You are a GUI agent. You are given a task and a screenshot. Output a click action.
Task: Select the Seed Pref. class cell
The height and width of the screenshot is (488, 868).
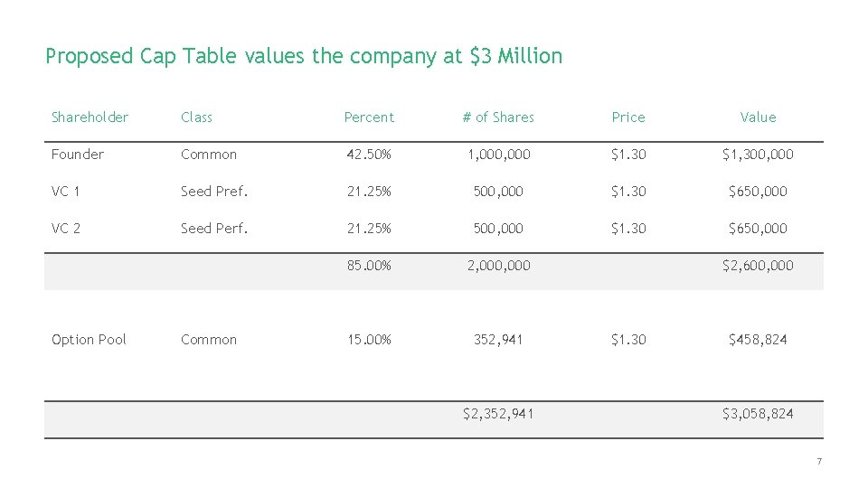[214, 192]
